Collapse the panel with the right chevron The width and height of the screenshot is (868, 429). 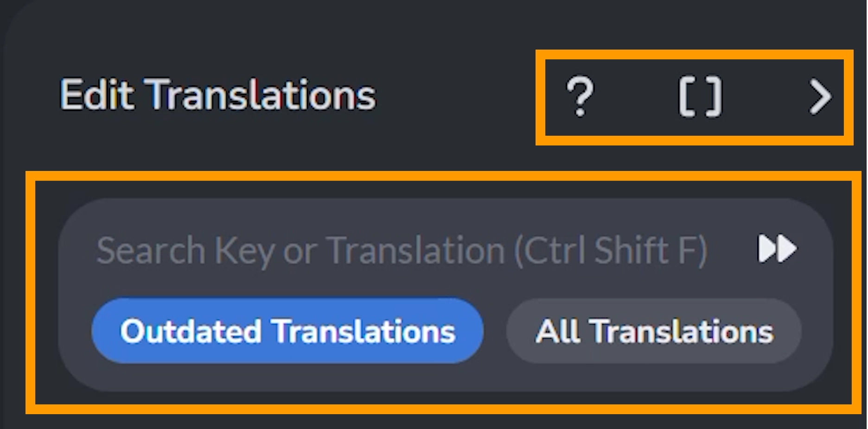819,96
